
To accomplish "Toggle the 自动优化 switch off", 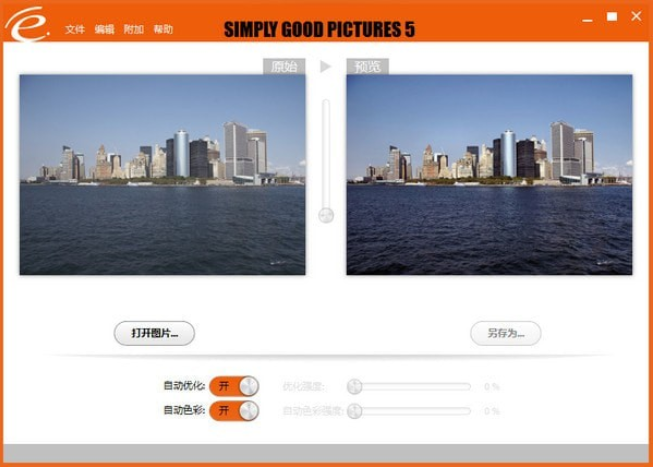I will (x=234, y=386).
